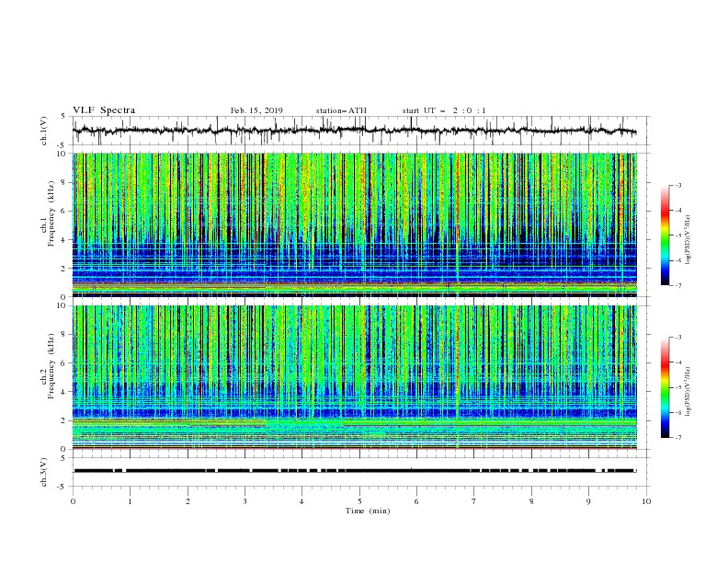Click the '-7' label on the lower colorbar
Screen dimensions: 728x563
click(677, 438)
